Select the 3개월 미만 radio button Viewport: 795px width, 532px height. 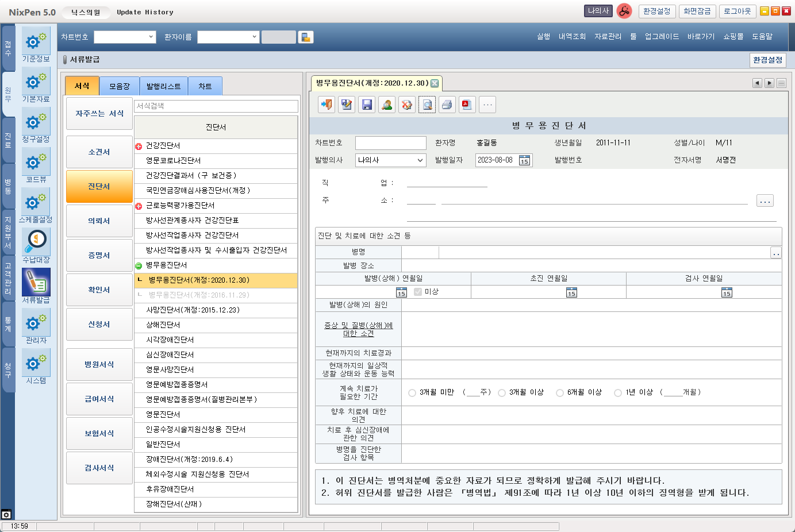point(412,393)
